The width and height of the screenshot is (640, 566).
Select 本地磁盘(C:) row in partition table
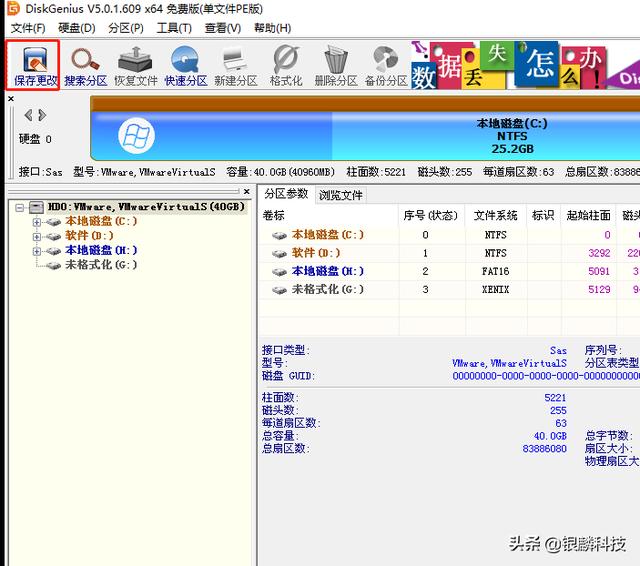tap(449, 235)
